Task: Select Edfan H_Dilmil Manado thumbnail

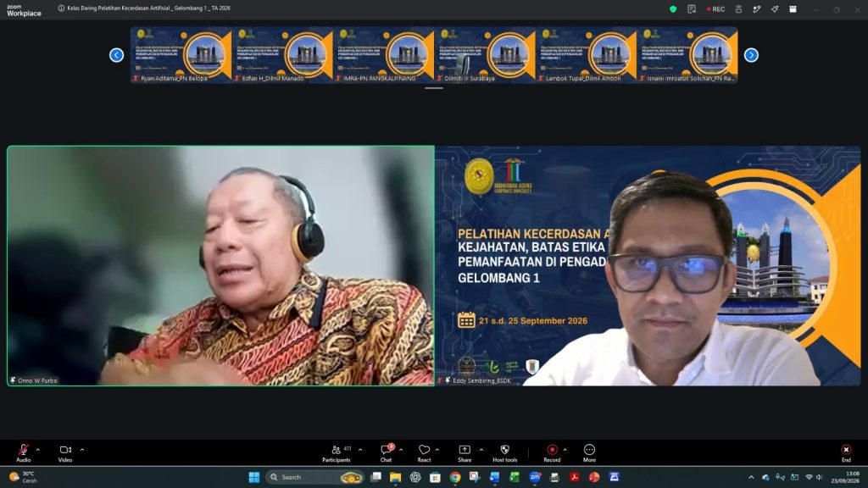Action: [281, 55]
